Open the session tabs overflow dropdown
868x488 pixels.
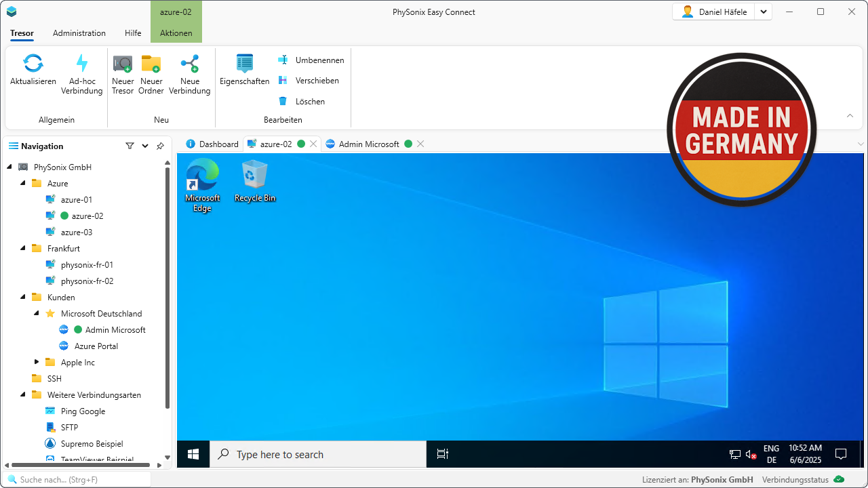point(861,144)
